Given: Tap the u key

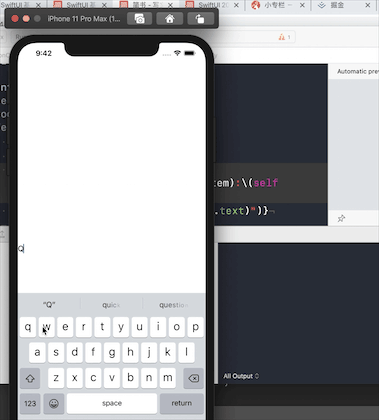Looking at the screenshot, I should click(x=140, y=327).
